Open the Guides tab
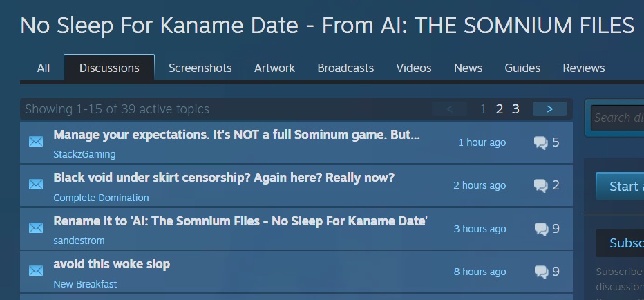 pos(522,68)
